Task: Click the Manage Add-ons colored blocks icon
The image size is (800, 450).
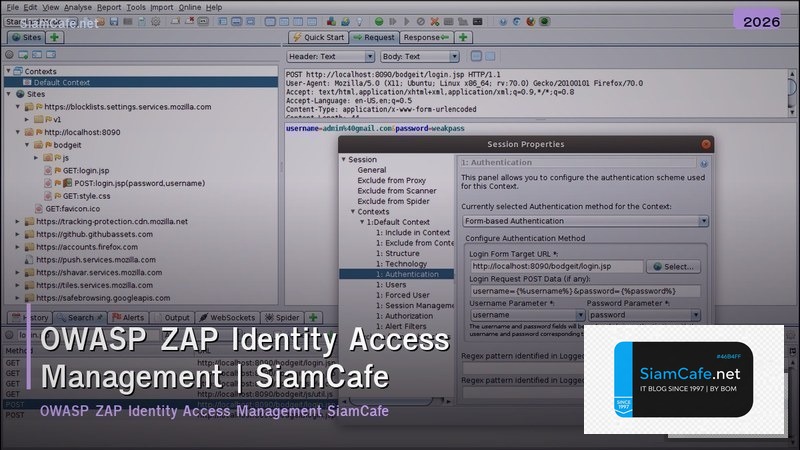Action: (x=331, y=21)
